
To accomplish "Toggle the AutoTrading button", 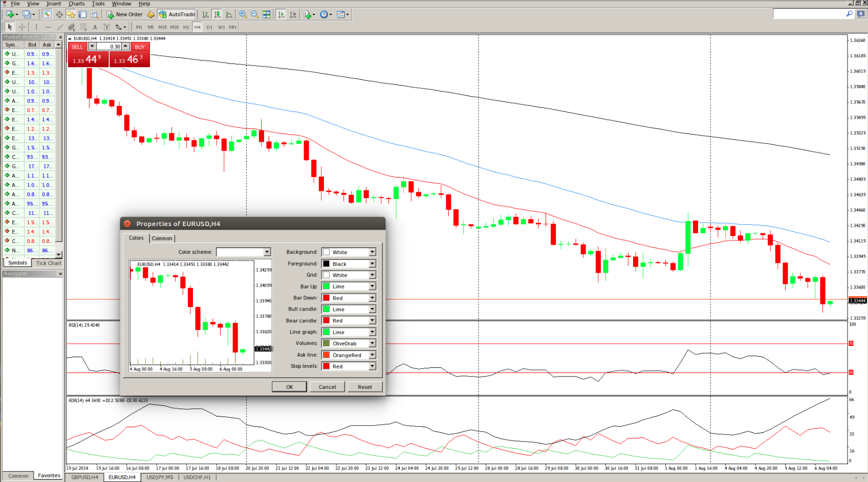I will click(x=177, y=14).
